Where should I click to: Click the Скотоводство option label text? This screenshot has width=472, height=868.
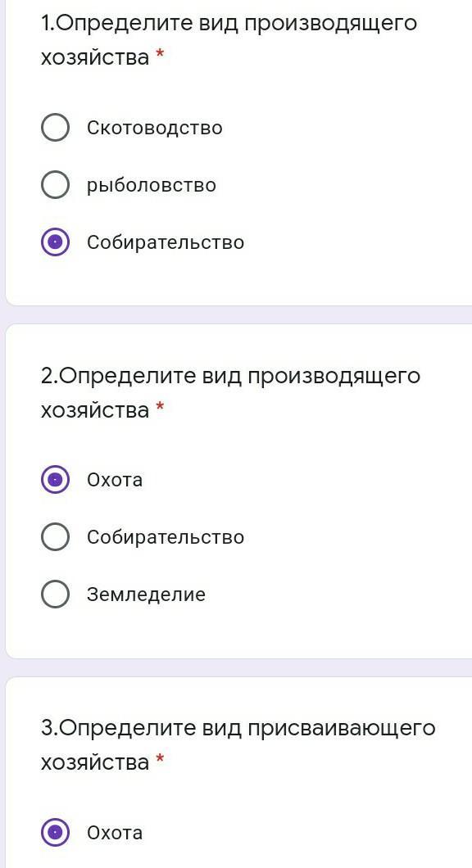click(x=155, y=128)
